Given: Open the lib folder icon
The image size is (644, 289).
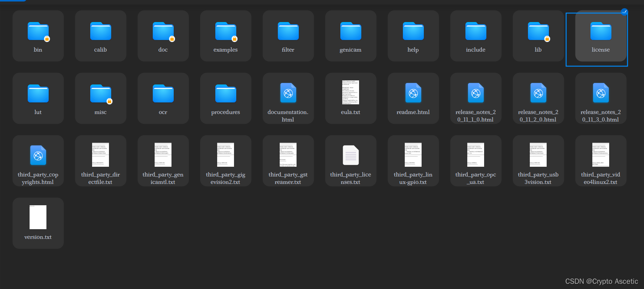Looking at the screenshot, I should pyautogui.click(x=538, y=31).
